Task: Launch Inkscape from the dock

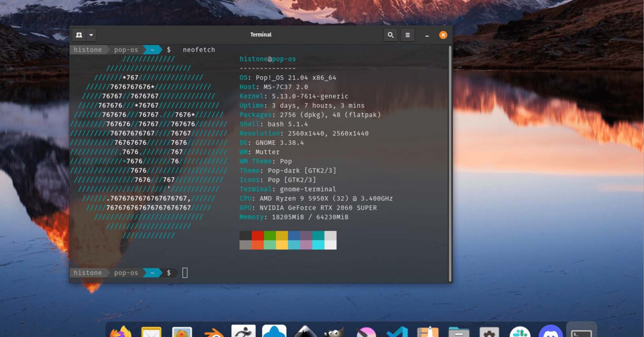Action: [x=305, y=331]
